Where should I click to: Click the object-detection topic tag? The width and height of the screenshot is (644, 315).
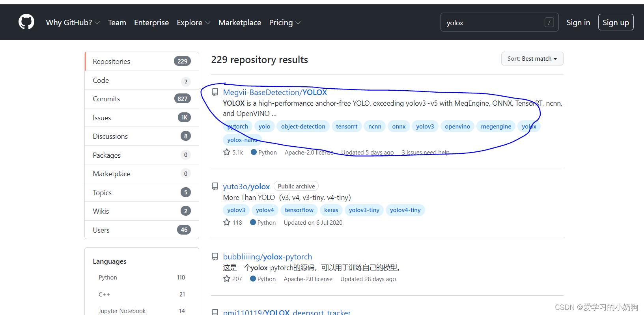click(303, 127)
